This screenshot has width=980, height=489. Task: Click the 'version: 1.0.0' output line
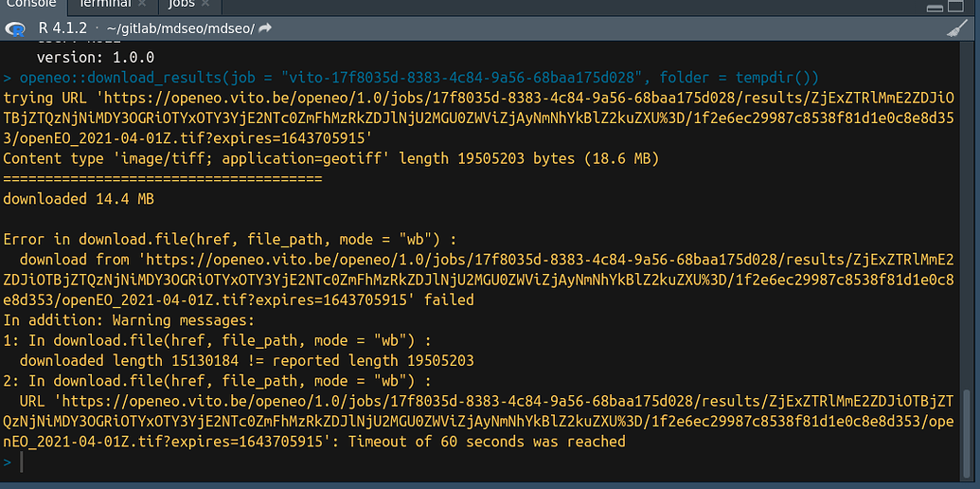[95, 58]
